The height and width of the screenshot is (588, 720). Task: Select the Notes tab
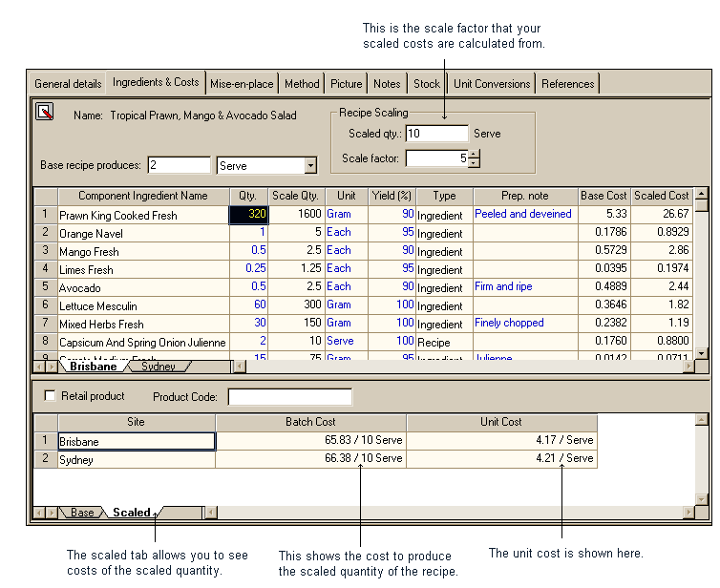click(x=387, y=84)
